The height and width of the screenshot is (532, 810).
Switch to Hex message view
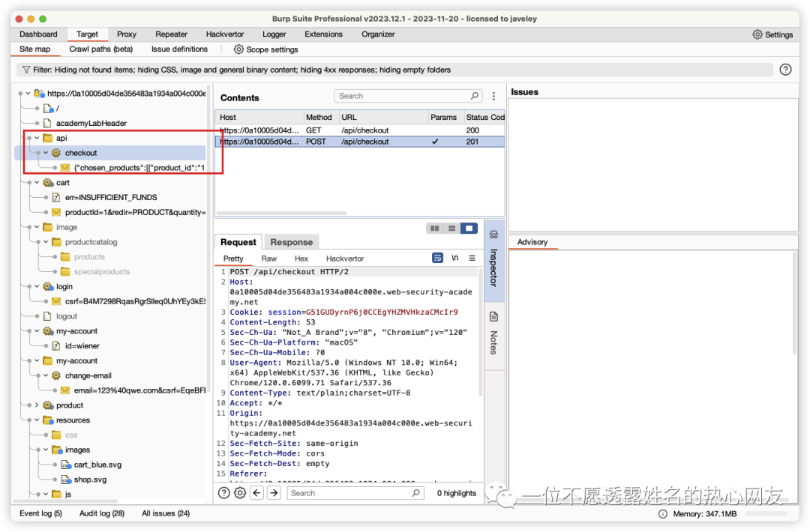[x=301, y=259]
